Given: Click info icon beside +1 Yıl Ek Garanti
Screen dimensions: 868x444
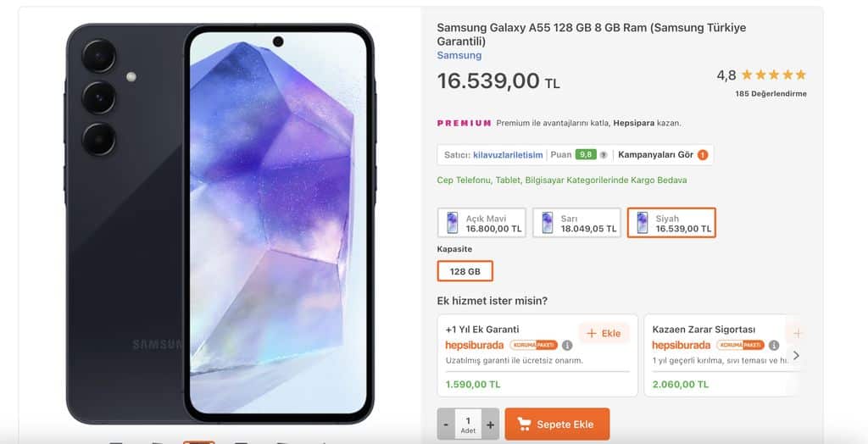Looking at the screenshot, I should [567, 346].
